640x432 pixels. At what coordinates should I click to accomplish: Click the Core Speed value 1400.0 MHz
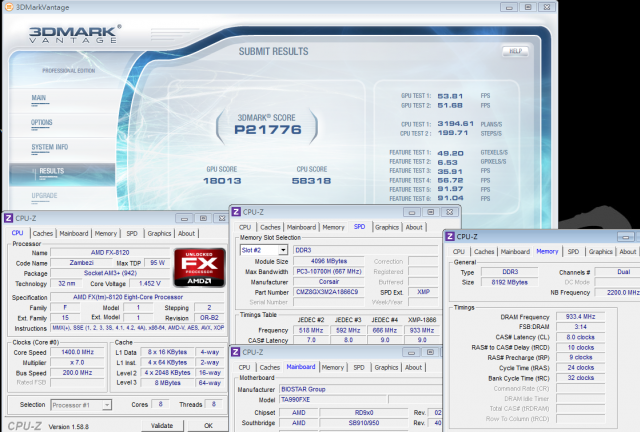coord(77,352)
